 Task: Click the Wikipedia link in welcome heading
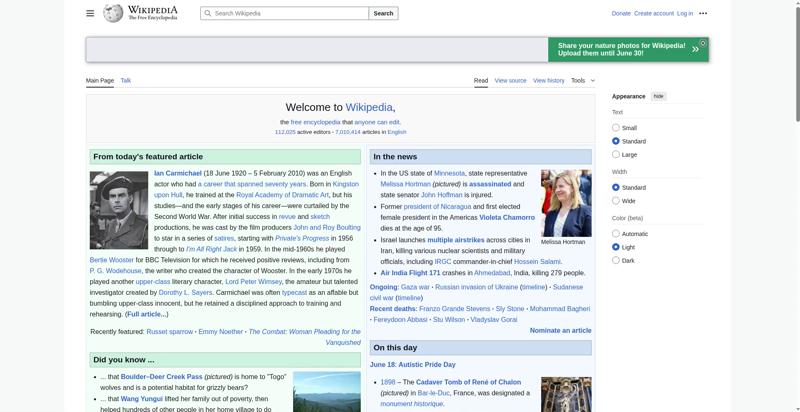[369, 107]
